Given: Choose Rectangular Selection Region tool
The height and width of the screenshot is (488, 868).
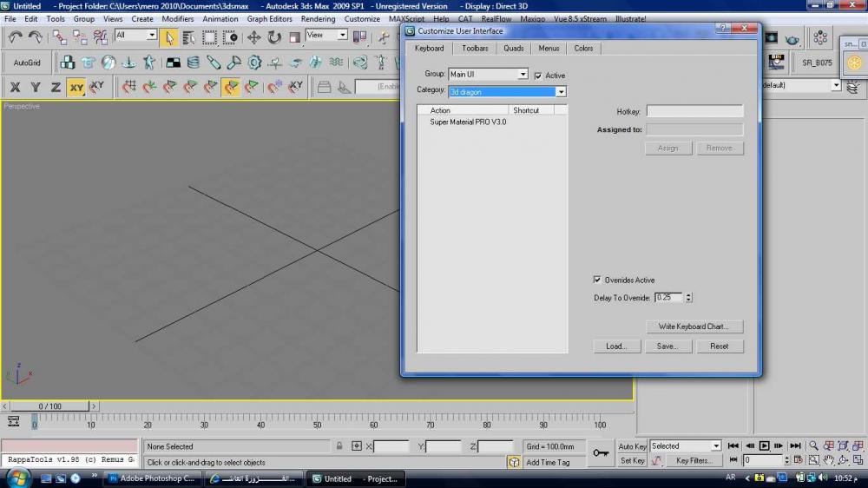Looking at the screenshot, I should click(x=209, y=37).
